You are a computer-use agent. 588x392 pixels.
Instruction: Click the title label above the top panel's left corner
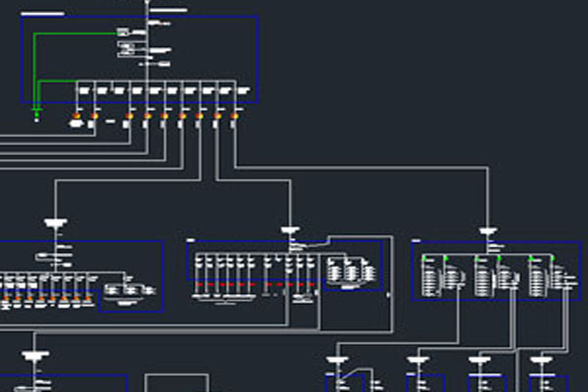tap(43, 13)
